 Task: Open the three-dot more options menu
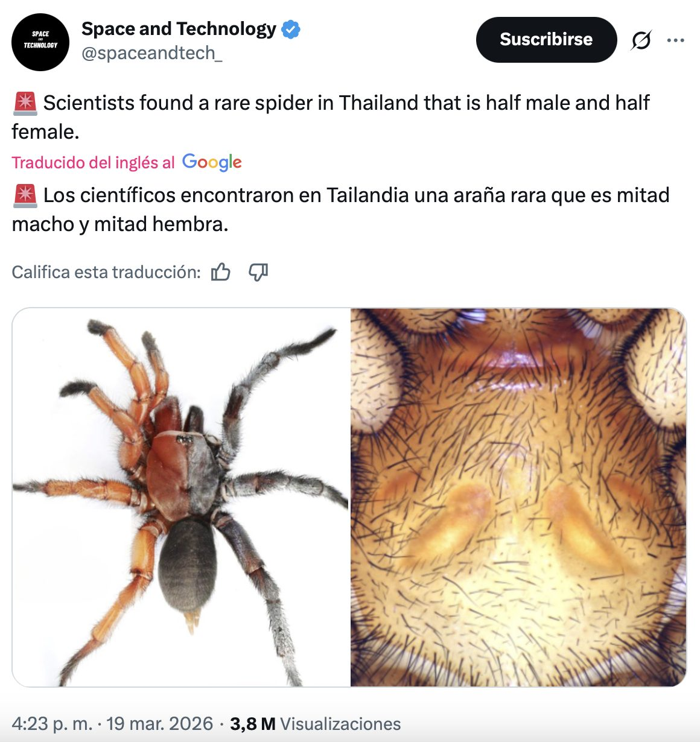pyautogui.click(x=675, y=40)
